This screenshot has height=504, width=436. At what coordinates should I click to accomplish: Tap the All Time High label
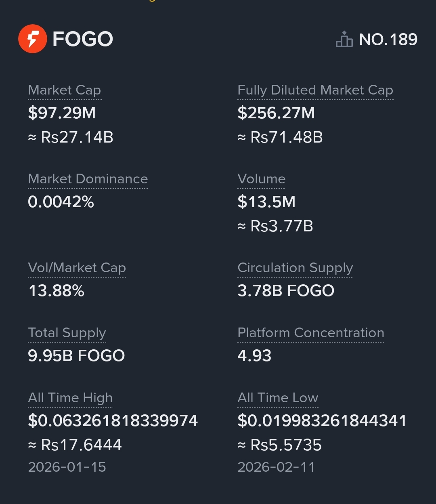click(x=70, y=398)
